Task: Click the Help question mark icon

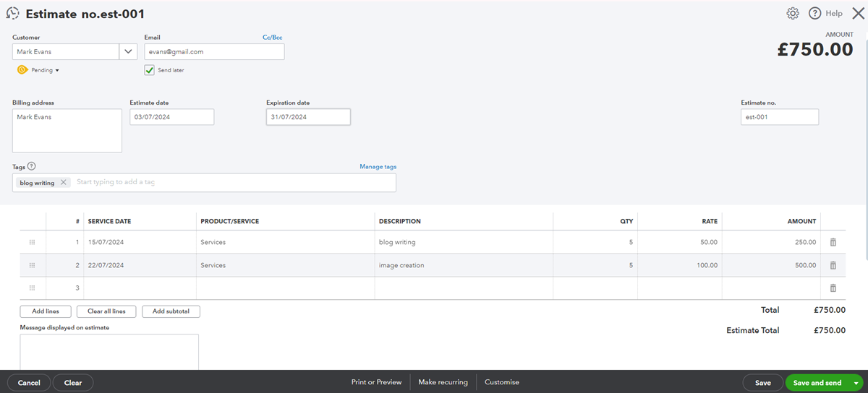Action: [x=814, y=13]
